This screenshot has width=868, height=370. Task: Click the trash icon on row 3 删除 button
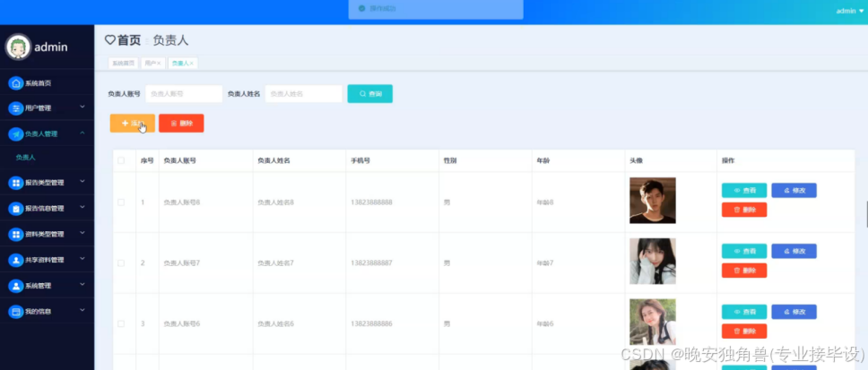[x=737, y=331]
